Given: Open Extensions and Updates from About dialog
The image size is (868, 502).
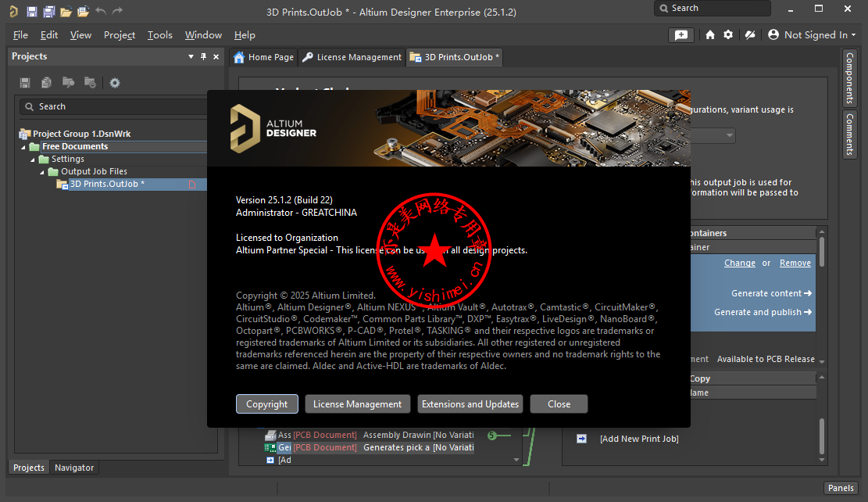Looking at the screenshot, I should click(470, 404).
